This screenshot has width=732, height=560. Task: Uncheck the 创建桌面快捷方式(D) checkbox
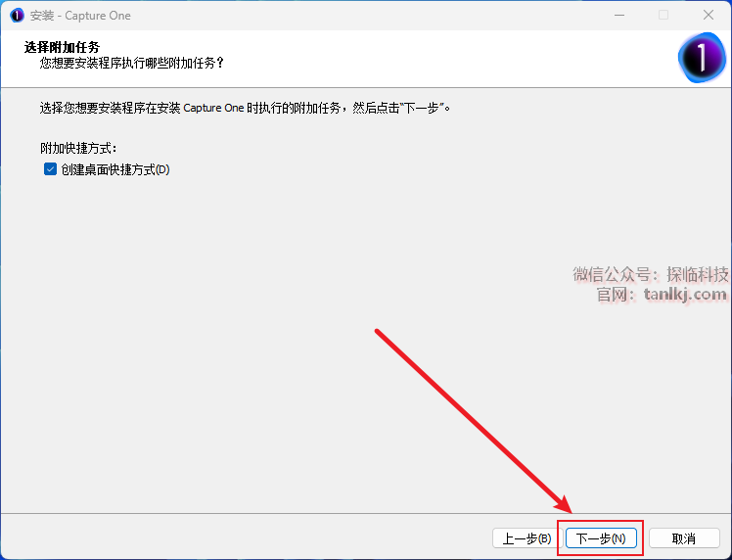[51, 169]
